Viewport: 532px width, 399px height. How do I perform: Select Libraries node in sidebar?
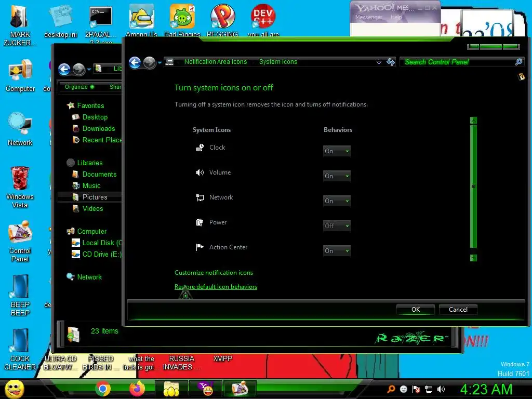(89, 163)
